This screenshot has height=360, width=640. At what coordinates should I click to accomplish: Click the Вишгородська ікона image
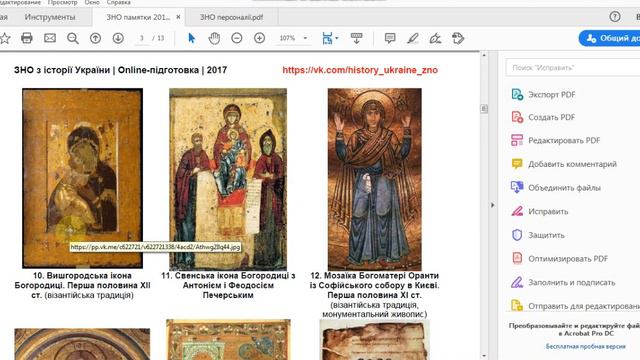click(x=82, y=178)
